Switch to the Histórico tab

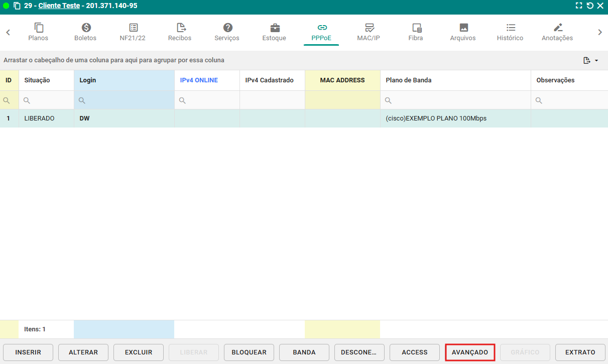[510, 32]
